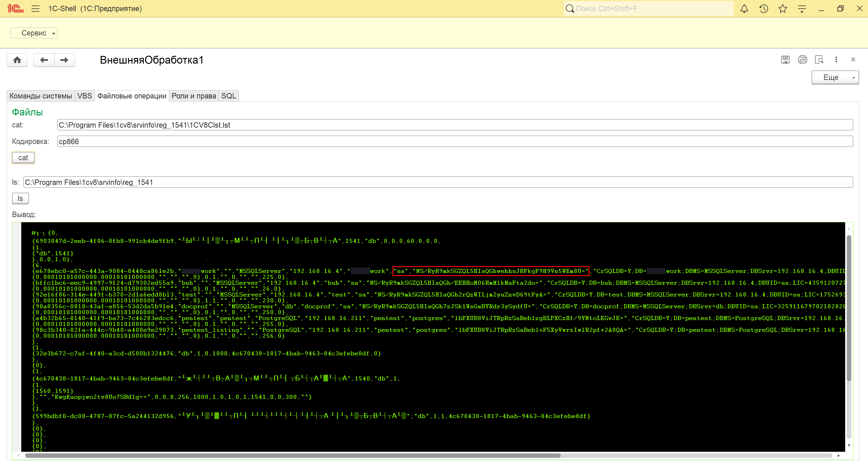The height and width of the screenshot is (464, 868).
Task: Open favorites star icon
Action: [782, 9]
